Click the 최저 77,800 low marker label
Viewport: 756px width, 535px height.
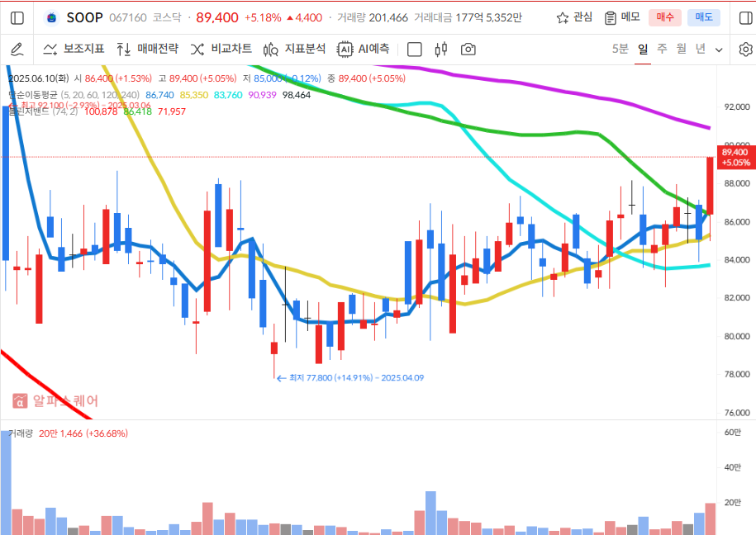[350, 378]
